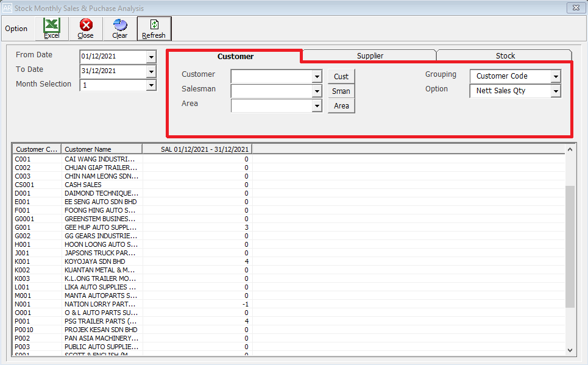Select the C002 customer code cell

(x=37, y=168)
